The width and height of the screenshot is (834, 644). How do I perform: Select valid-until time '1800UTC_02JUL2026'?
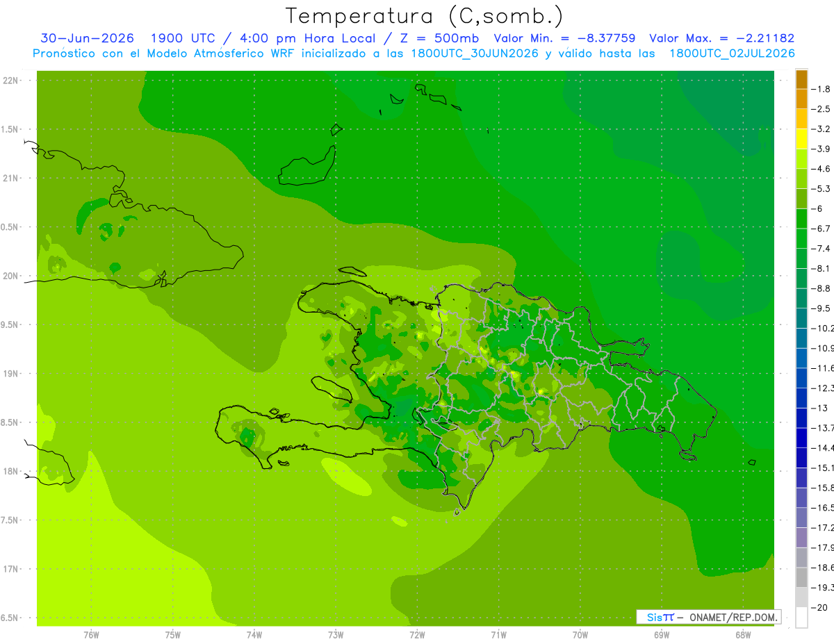732,53
